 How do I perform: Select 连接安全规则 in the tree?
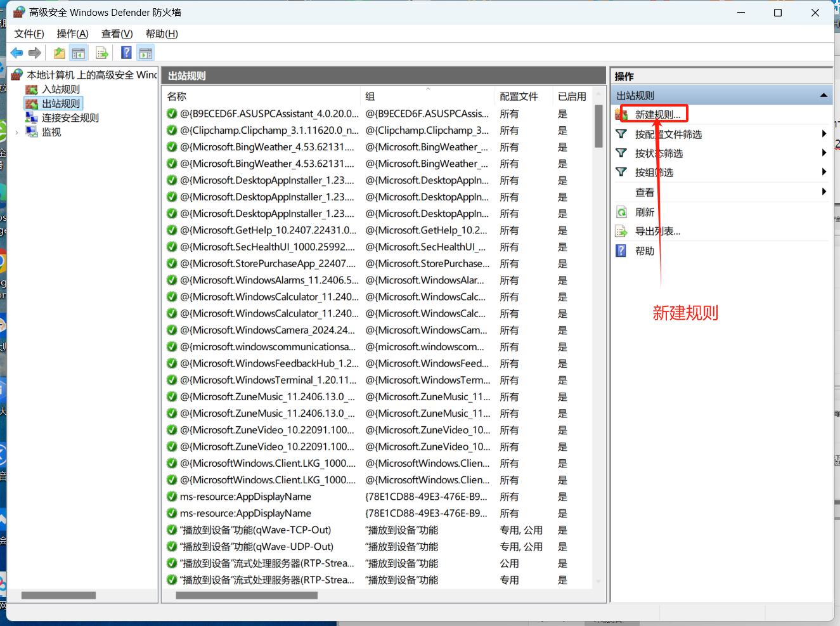tap(70, 118)
